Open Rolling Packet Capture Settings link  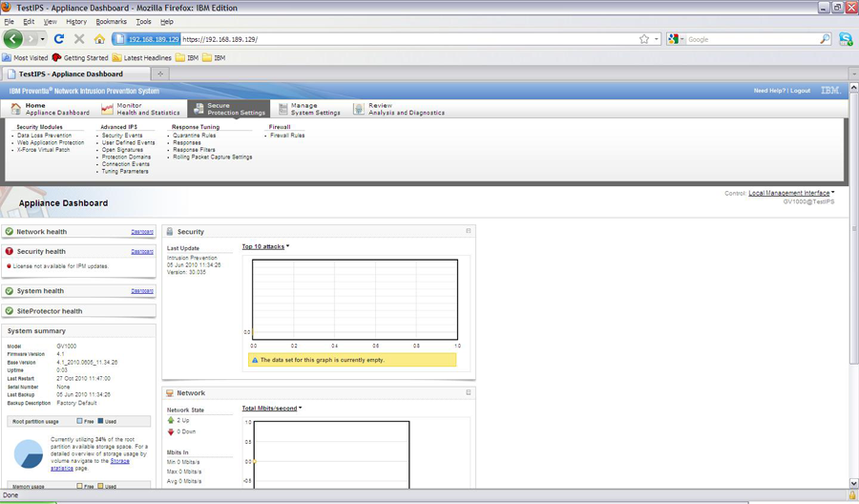pos(213,157)
